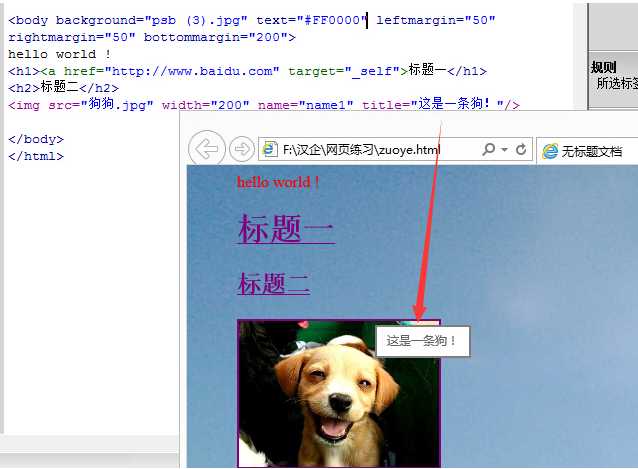Click the 'hello world !' red text in browser
Screen dimensions: 638x469
pos(278,182)
